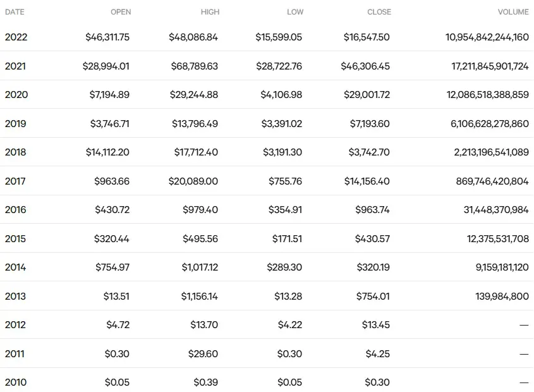
Task: Click the CLOSE column header
Action: point(379,12)
